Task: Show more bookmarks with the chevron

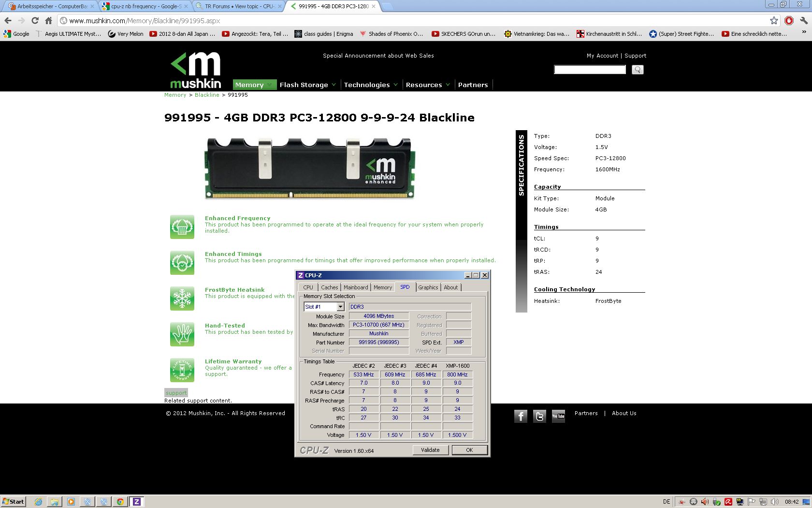Action: click(804, 32)
